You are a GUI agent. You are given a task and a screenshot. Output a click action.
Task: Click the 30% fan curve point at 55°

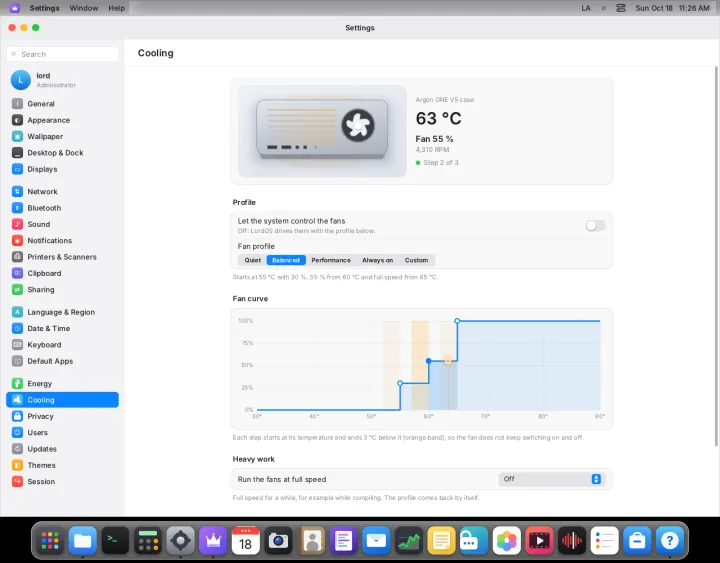400,383
